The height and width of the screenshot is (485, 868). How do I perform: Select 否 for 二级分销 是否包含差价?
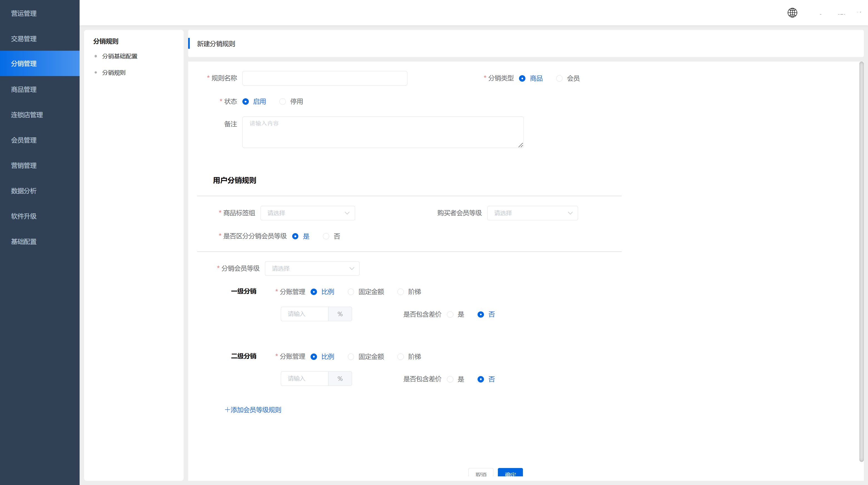coord(481,379)
